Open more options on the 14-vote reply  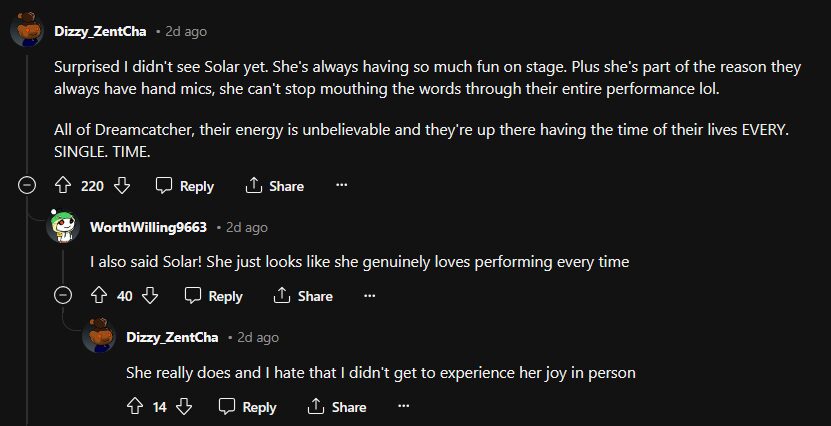tap(404, 407)
